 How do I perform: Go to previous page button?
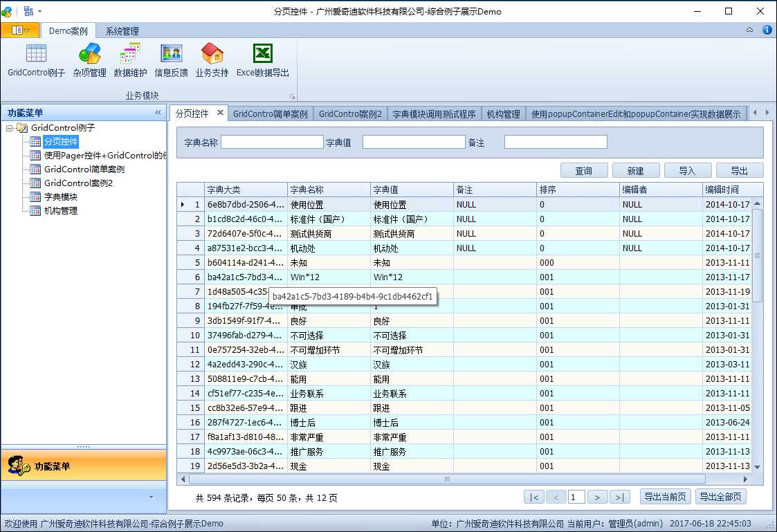pyautogui.click(x=556, y=497)
